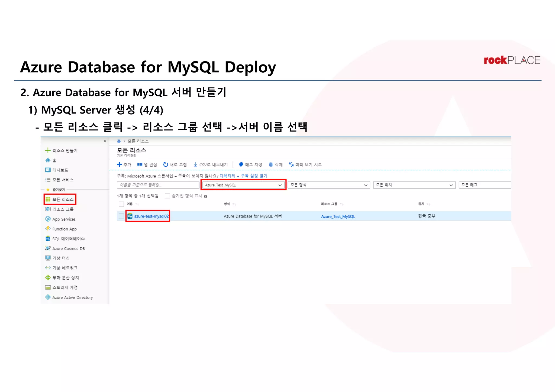The image size is (555, 392).
Task: Click the 이름을 기준으로 필터링 input field
Action: 158,185
